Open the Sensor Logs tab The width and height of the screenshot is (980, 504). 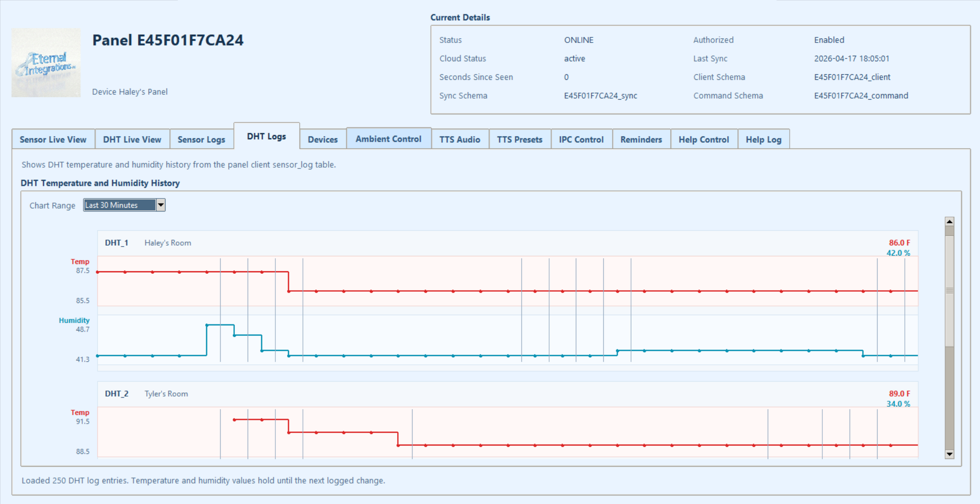[x=202, y=139]
